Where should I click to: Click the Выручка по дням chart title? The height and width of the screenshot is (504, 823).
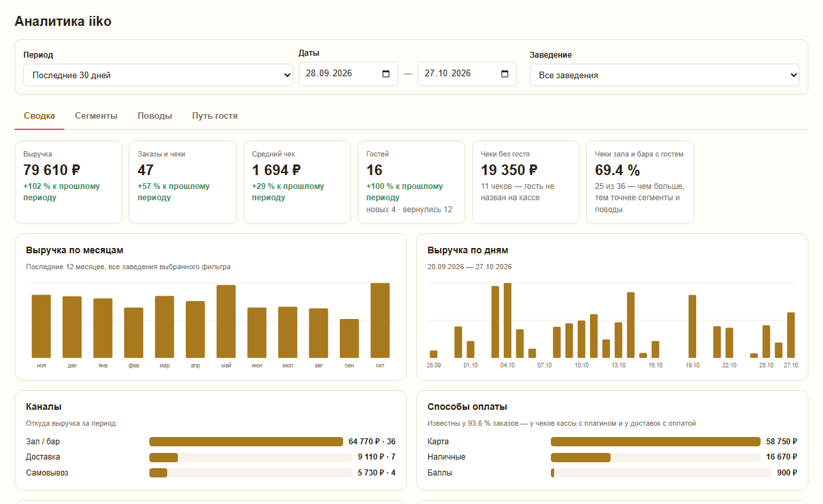468,250
